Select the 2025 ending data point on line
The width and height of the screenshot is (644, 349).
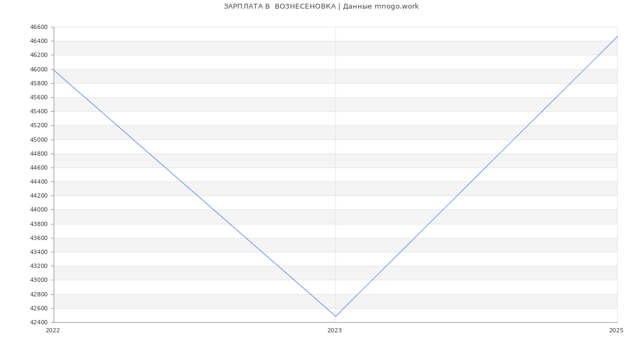pos(617,37)
